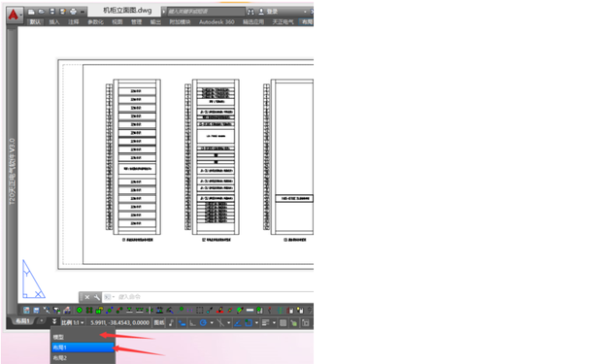This screenshot has width=602, height=364.
Task: Click the 登录 sign-in button
Action: pos(268,12)
